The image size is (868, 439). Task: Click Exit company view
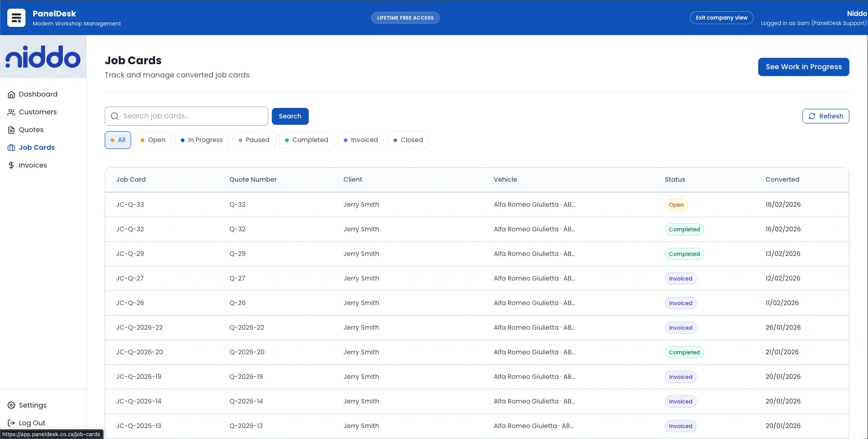pyautogui.click(x=721, y=18)
